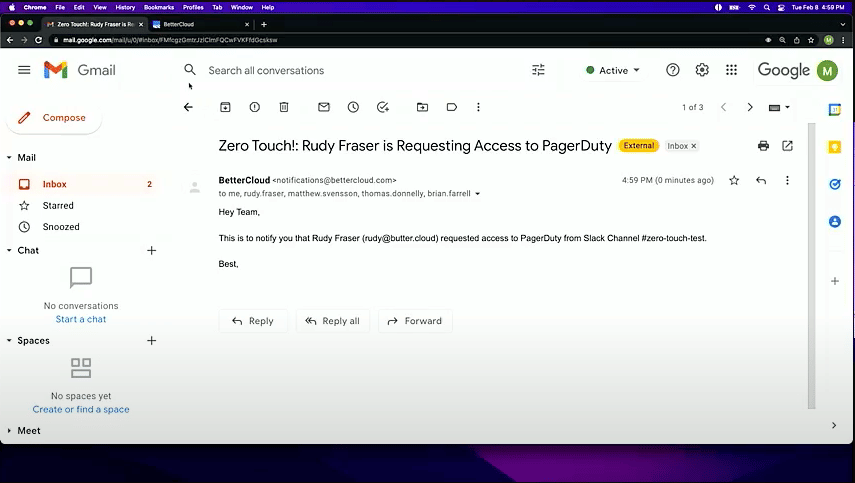The width and height of the screenshot is (855, 483).
Task: Open search options filter icon
Action: coord(538,70)
